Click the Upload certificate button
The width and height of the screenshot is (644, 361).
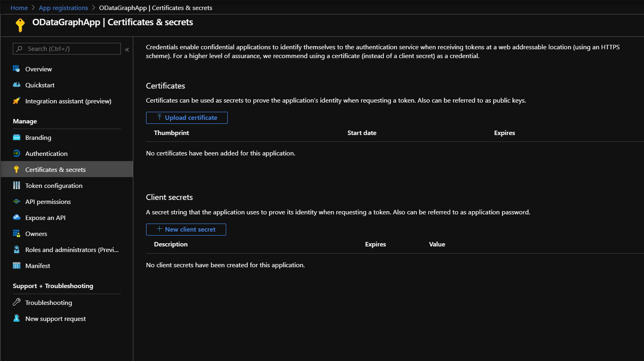coord(187,118)
